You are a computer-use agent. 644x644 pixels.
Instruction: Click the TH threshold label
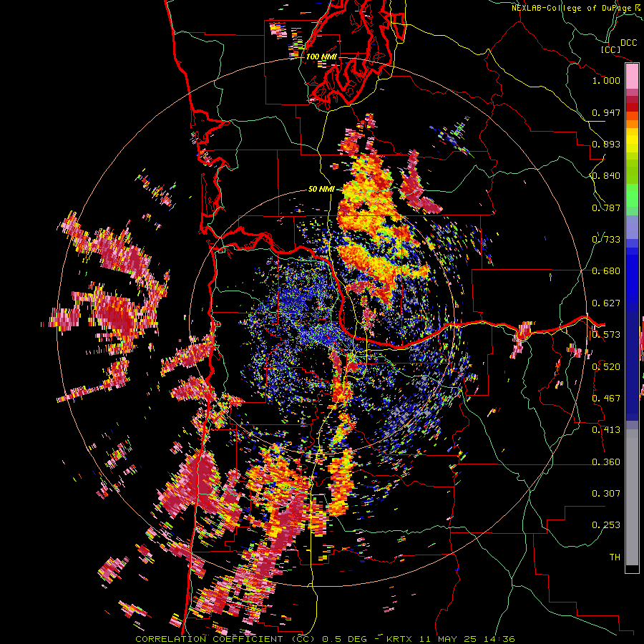coord(615,557)
